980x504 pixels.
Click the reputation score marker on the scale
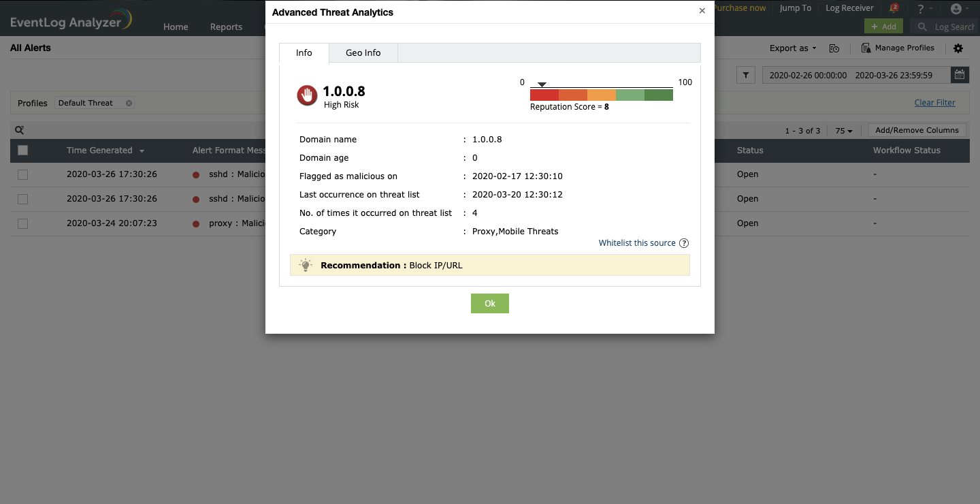[x=542, y=84]
